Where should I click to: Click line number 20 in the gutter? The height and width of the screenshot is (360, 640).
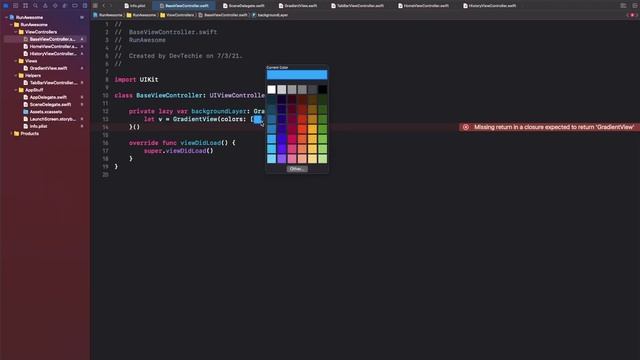105,175
